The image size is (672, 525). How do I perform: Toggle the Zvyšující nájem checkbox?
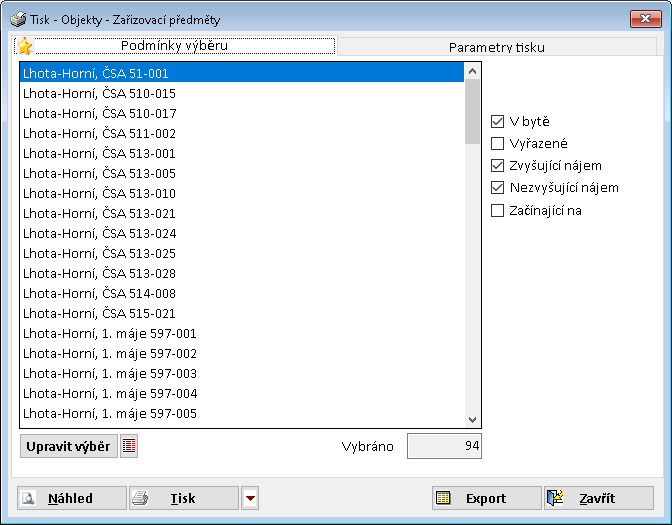coord(498,166)
